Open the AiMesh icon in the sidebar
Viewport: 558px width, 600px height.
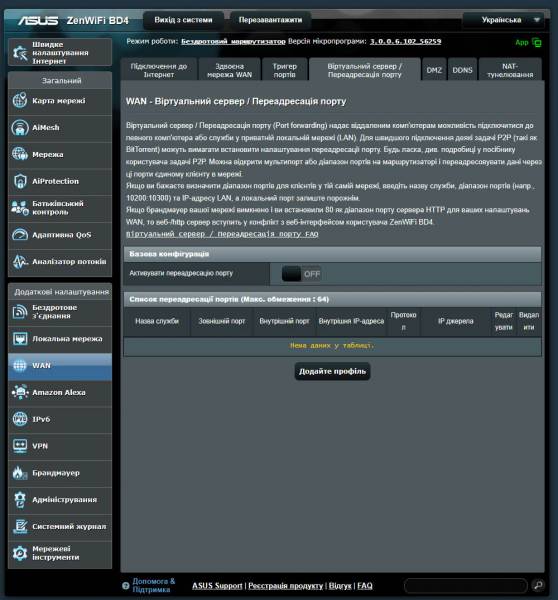20,127
